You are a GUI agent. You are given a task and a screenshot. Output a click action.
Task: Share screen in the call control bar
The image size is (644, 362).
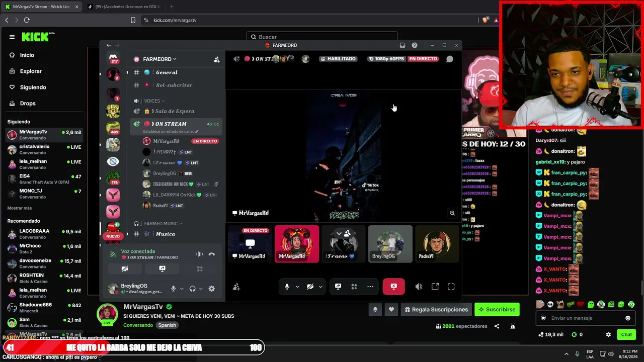point(338,287)
